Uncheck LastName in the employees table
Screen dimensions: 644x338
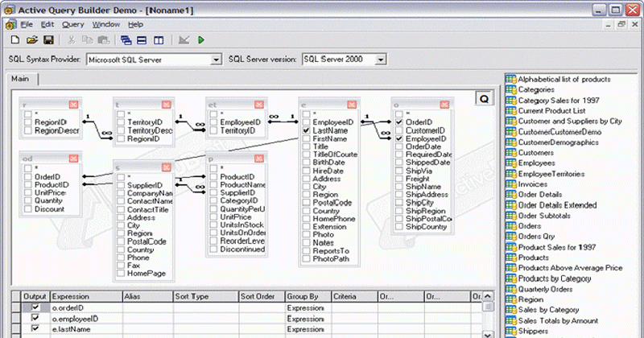pos(306,130)
